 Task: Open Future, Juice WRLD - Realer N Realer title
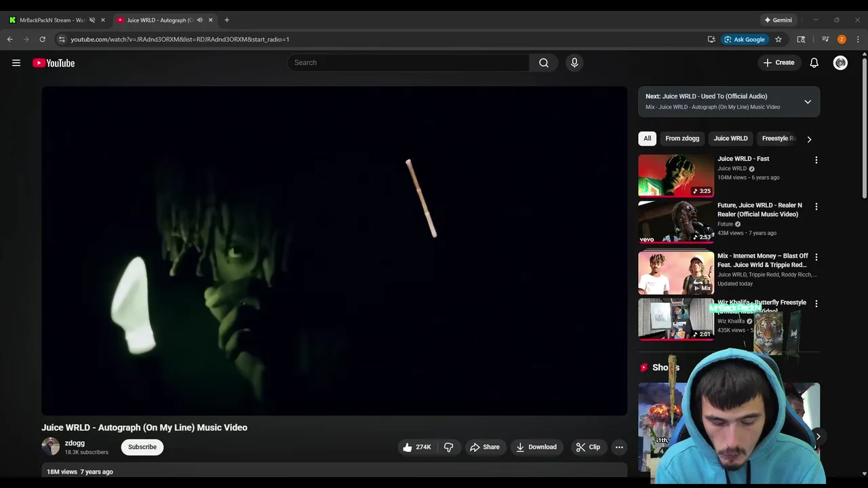click(759, 209)
